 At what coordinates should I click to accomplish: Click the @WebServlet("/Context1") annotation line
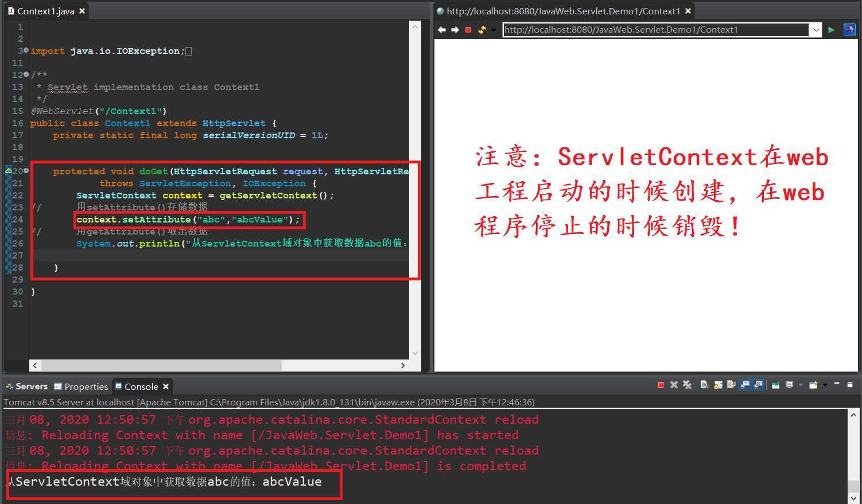pyautogui.click(x=99, y=111)
